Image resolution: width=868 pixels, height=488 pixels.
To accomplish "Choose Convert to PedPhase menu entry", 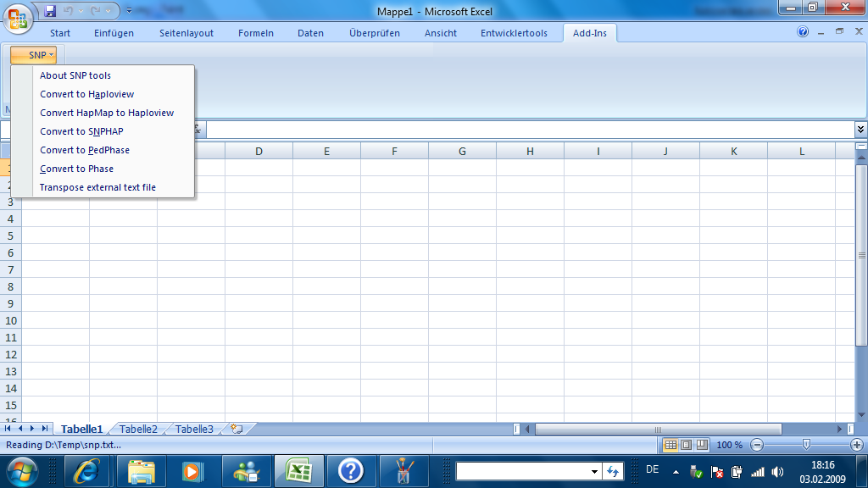I will pos(85,150).
